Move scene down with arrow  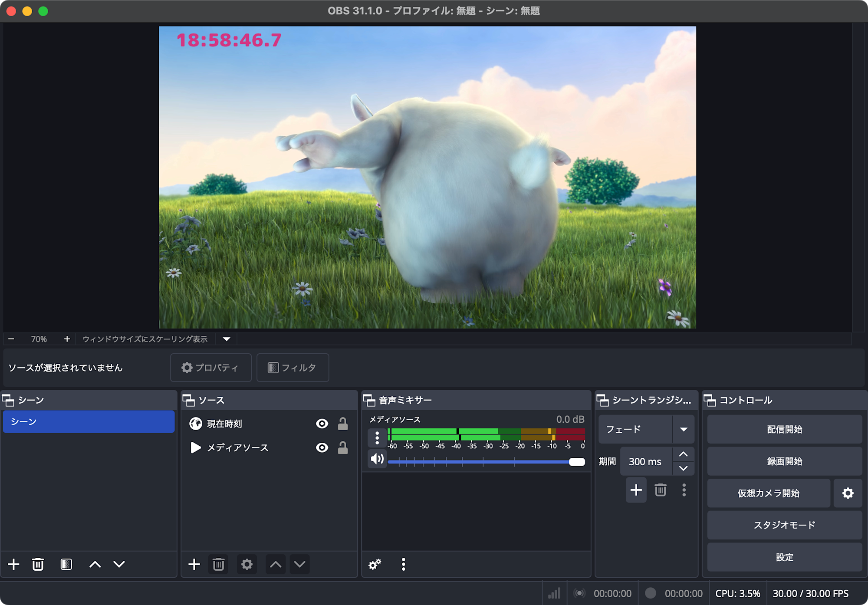[x=119, y=564]
